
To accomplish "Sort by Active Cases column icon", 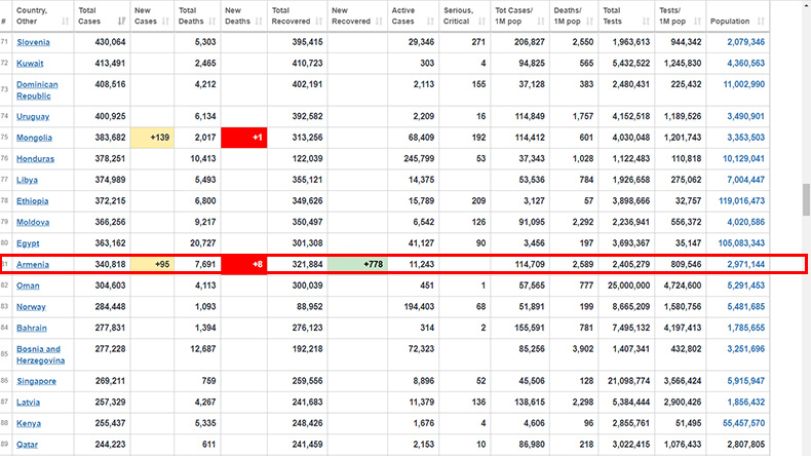I will (430, 21).
